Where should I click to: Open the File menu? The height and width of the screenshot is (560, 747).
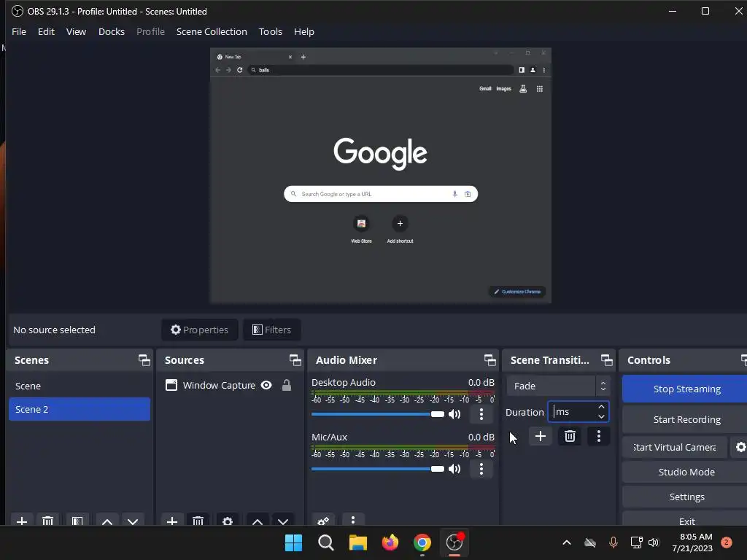pyautogui.click(x=19, y=31)
